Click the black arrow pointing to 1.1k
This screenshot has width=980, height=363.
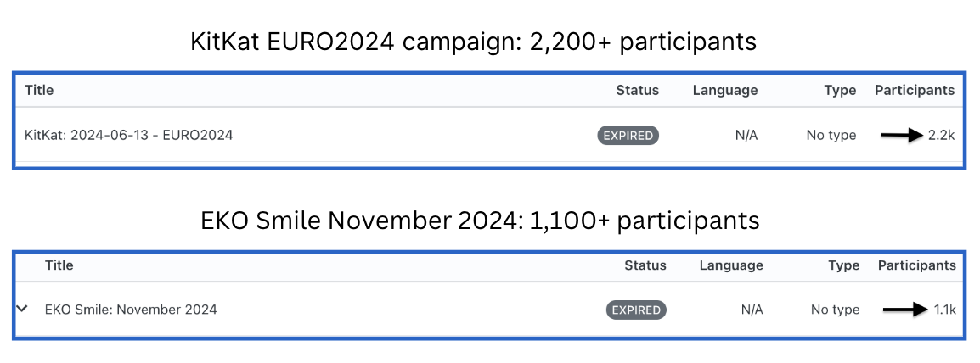(905, 310)
